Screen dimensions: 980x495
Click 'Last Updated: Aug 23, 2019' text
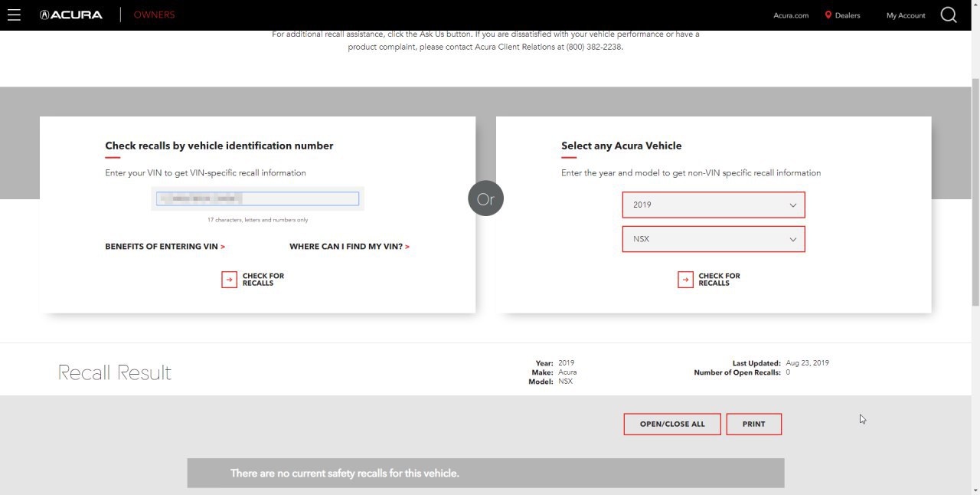pos(780,363)
